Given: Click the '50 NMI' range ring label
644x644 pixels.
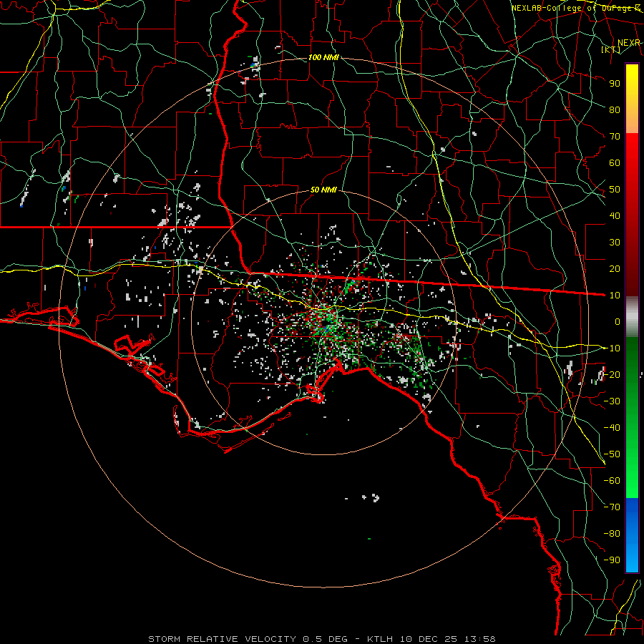Looking at the screenshot, I should [x=323, y=190].
